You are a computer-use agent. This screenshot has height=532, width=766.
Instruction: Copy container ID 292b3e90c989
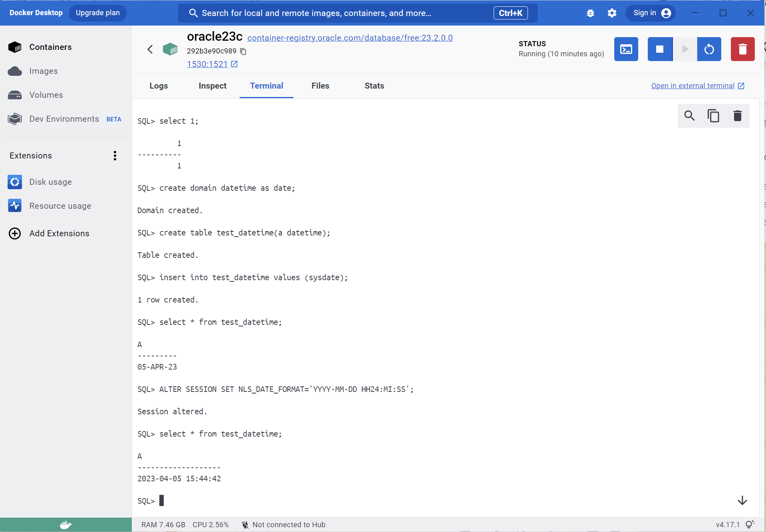243,51
